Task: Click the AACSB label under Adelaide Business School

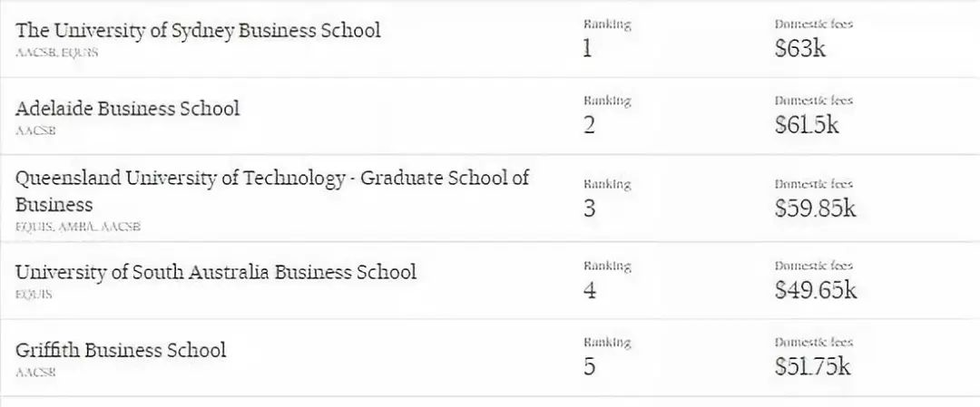Action: (x=35, y=131)
